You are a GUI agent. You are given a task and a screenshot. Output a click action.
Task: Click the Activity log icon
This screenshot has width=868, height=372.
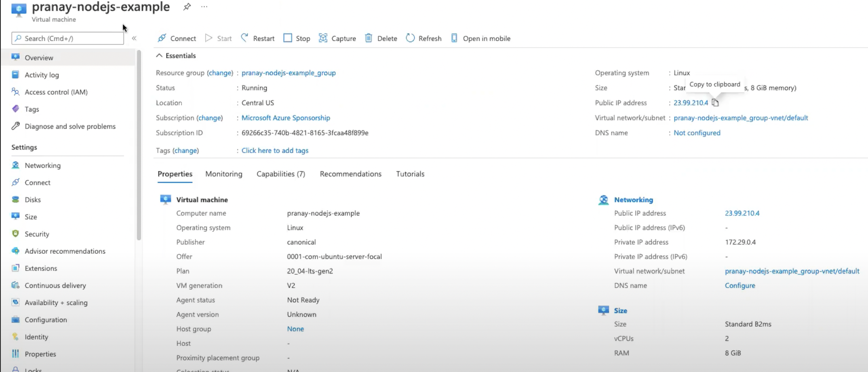tap(15, 74)
